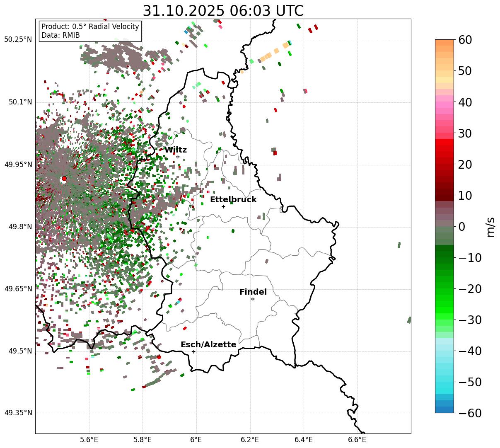This screenshot has width=500, height=448.
Task: Click the 49.5°N latitude label
Action: coord(20,351)
